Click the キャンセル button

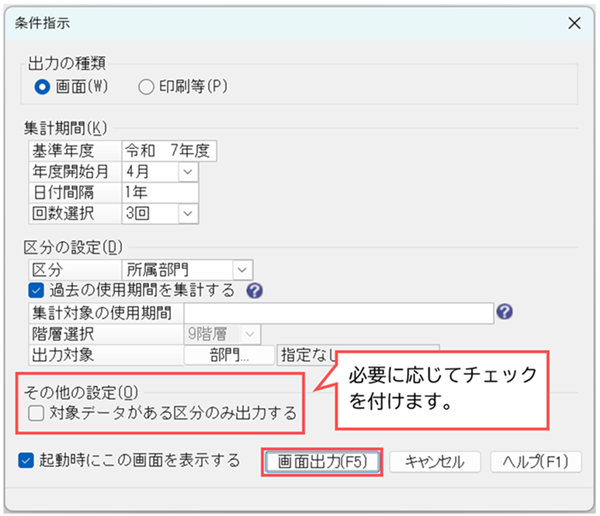[435, 462]
